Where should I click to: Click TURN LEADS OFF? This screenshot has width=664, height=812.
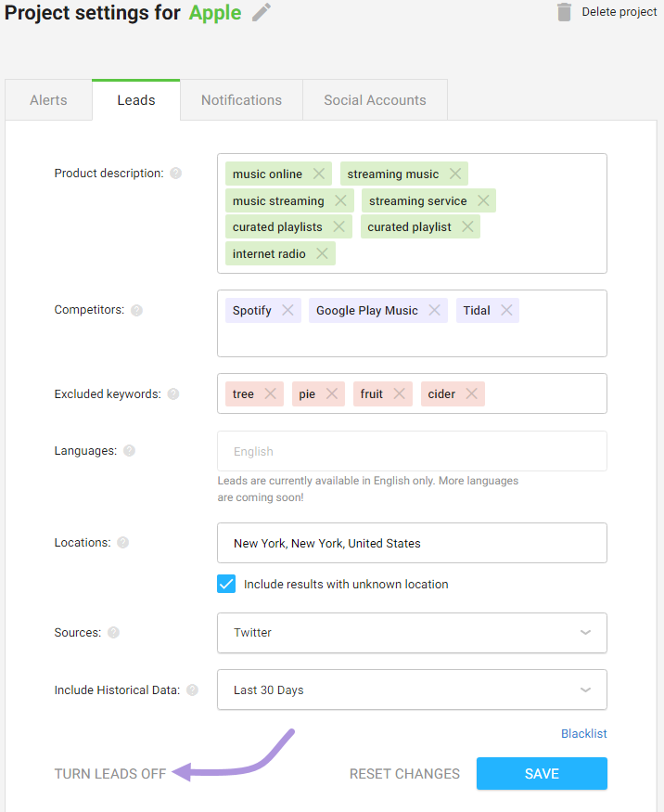pyautogui.click(x=110, y=774)
